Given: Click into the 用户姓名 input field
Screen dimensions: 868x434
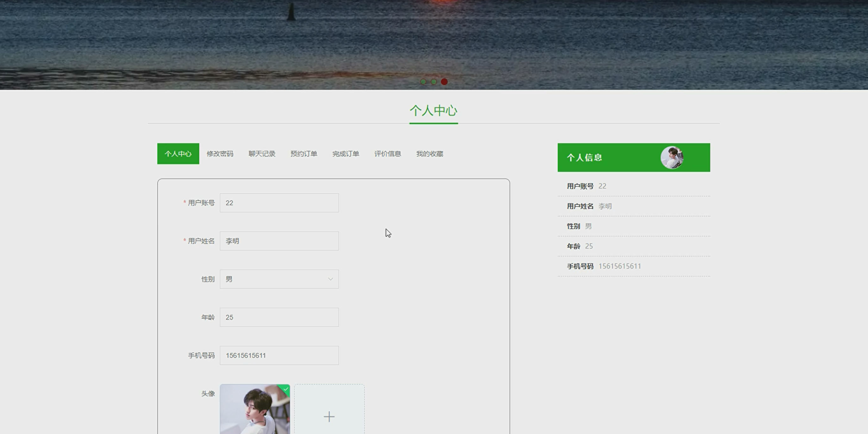Looking at the screenshot, I should (x=279, y=241).
